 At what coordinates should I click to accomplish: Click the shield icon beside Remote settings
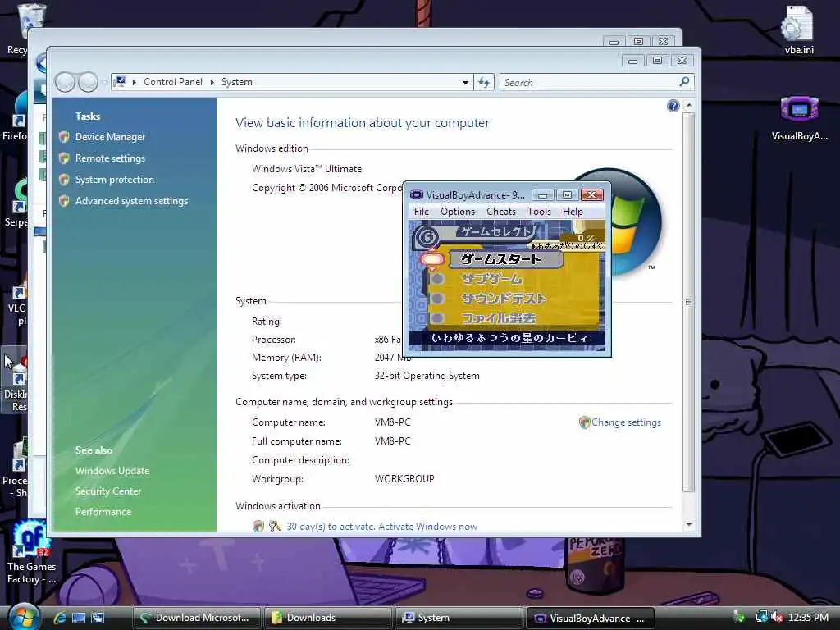coord(64,158)
